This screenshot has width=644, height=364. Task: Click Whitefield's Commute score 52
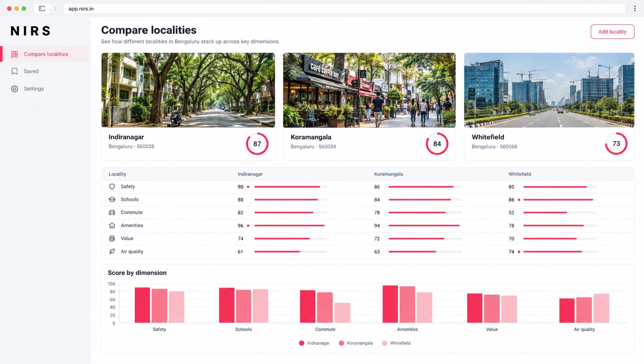[511, 213]
